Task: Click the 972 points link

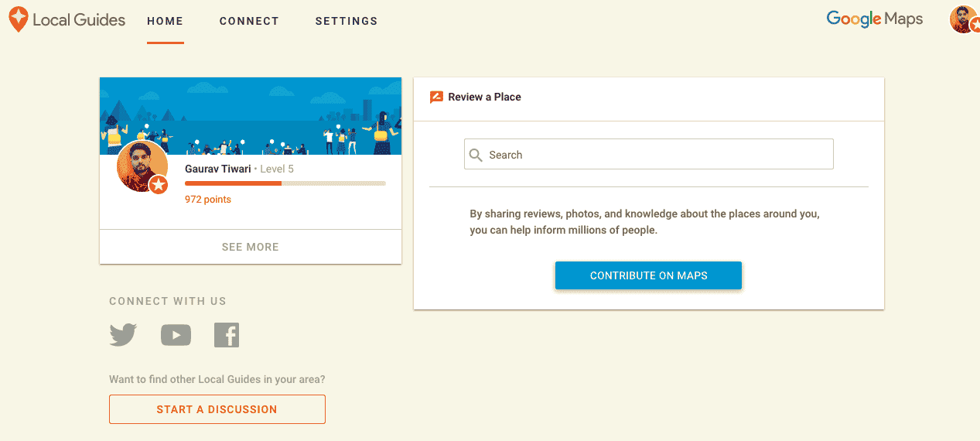Action: coord(207,200)
